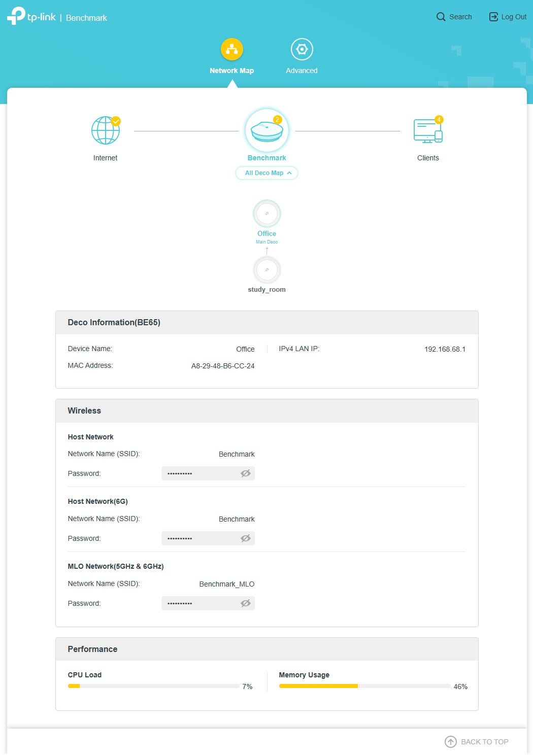Viewport: 533px width, 756px height.
Task: Click the Host Network(6G) password field
Action: (208, 538)
